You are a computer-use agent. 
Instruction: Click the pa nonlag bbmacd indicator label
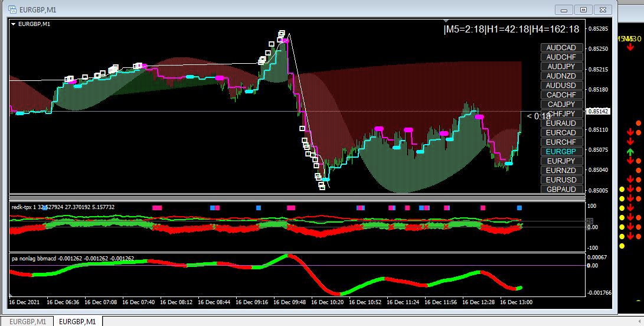click(73, 259)
